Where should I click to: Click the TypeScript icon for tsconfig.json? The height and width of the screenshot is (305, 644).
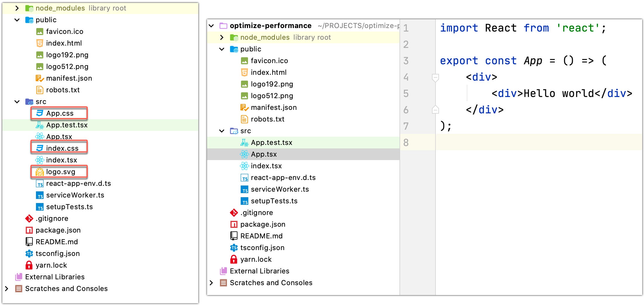[x=29, y=253]
